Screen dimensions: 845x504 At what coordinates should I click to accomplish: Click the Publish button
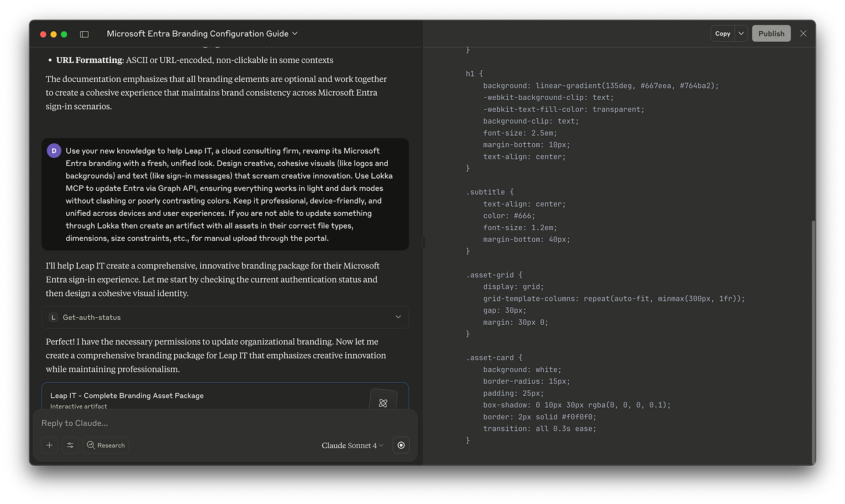tap(771, 34)
